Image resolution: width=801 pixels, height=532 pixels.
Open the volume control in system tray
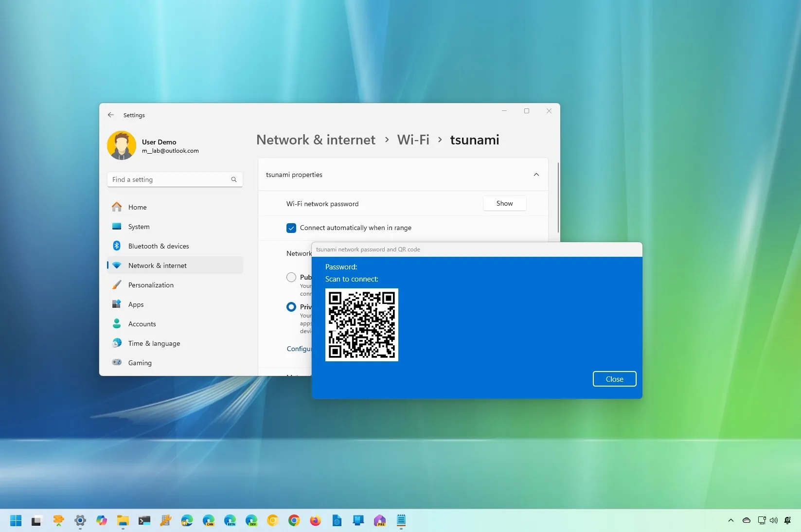(773, 521)
